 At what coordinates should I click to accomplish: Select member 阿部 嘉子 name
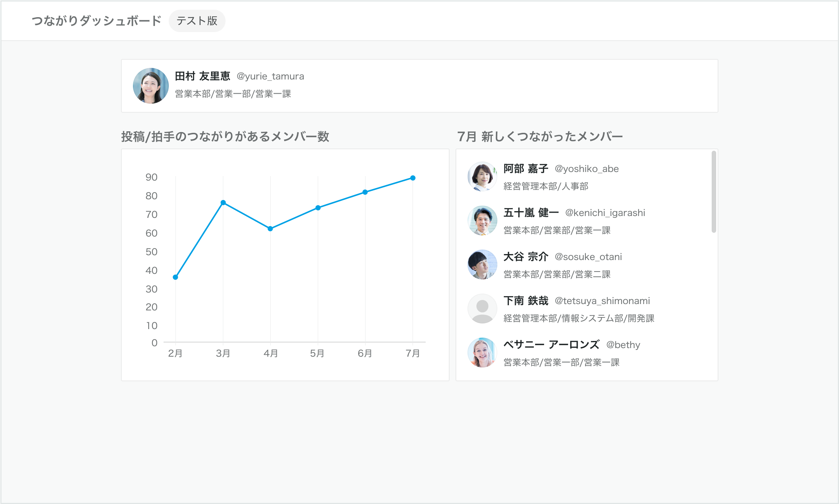(526, 169)
